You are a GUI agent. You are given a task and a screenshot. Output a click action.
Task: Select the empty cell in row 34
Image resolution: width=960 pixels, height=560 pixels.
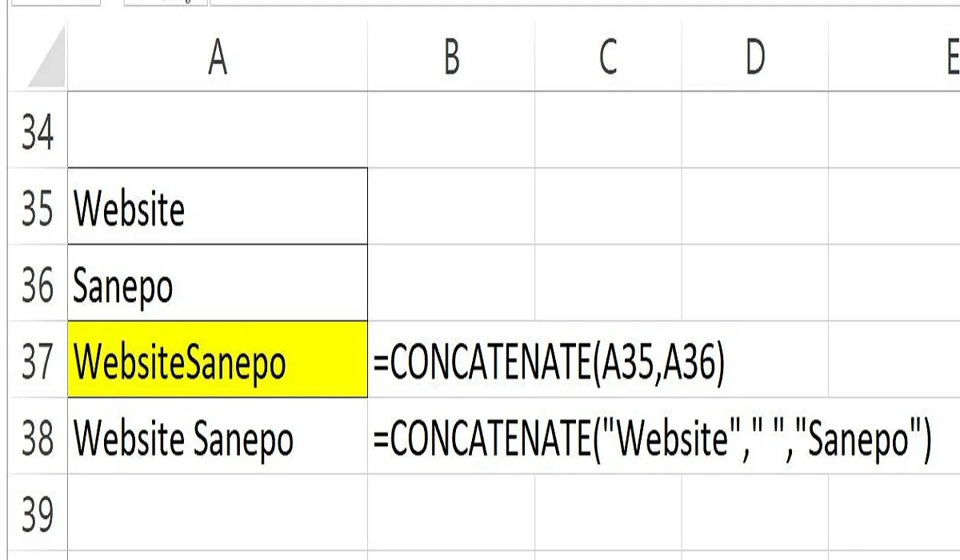click(x=216, y=133)
